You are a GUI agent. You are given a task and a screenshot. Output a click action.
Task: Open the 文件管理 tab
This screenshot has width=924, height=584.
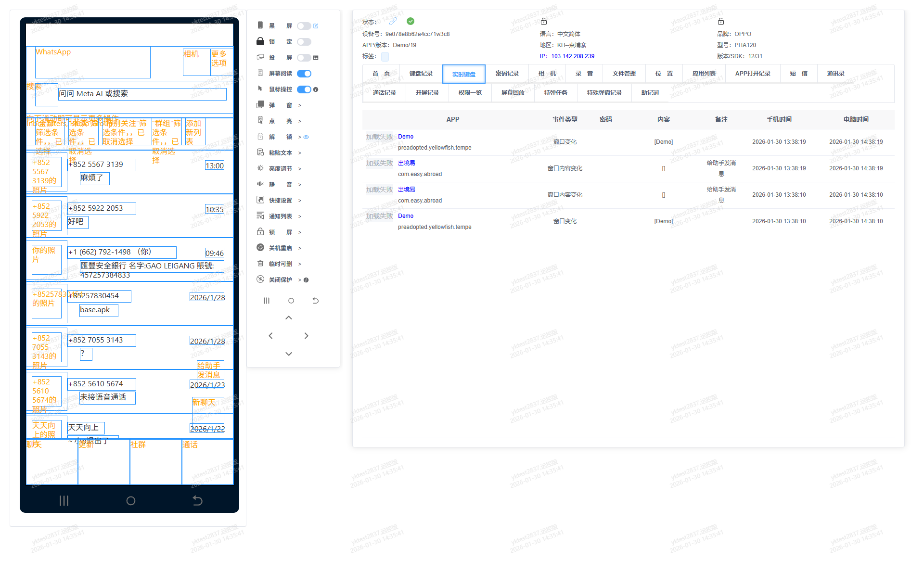(624, 74)
